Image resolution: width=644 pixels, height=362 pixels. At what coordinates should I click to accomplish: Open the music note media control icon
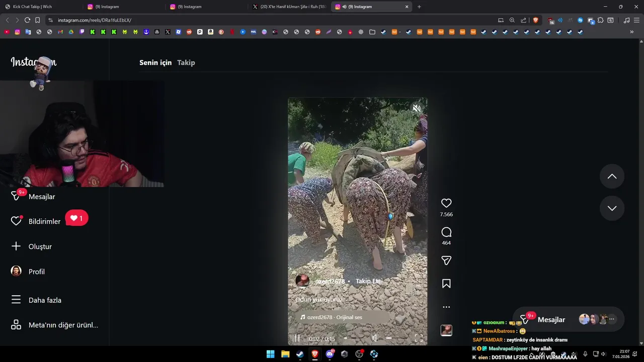point(626,20)
